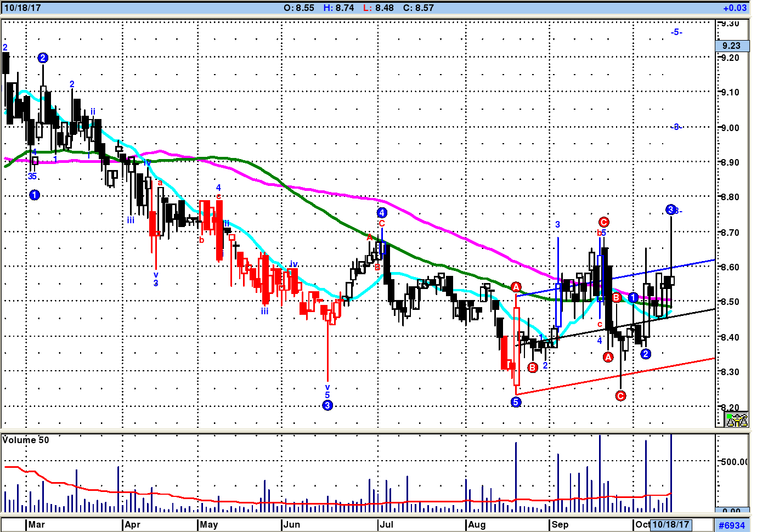Click blue circled 2 marker in October

(646, 354)
